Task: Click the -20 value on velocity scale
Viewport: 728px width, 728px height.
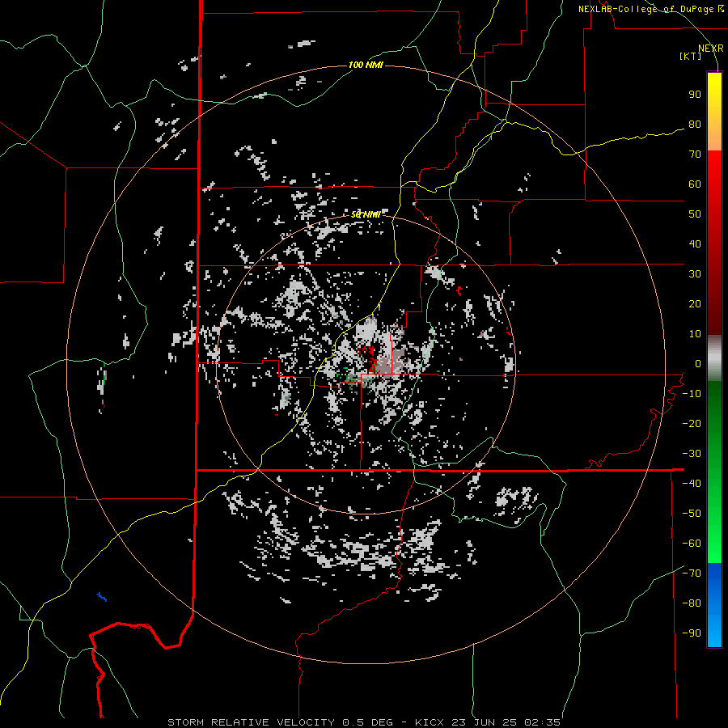Action: tap(692, 424)
